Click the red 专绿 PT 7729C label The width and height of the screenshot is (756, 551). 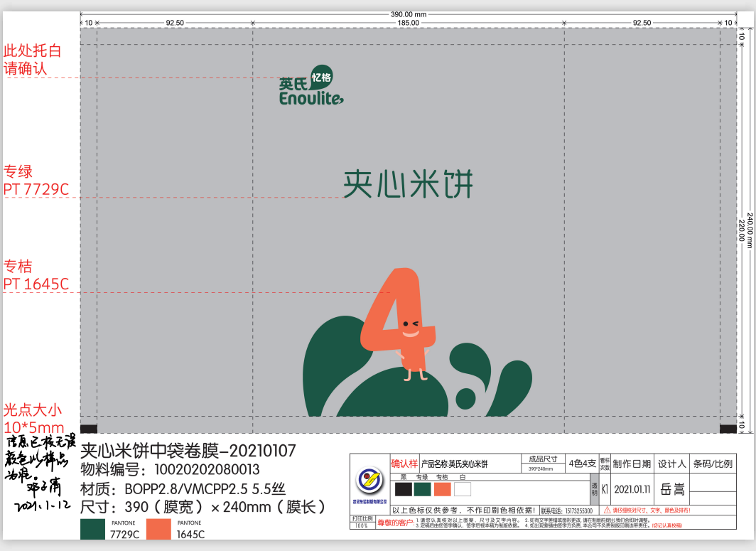pyautogui.click(x=36, y=181)
